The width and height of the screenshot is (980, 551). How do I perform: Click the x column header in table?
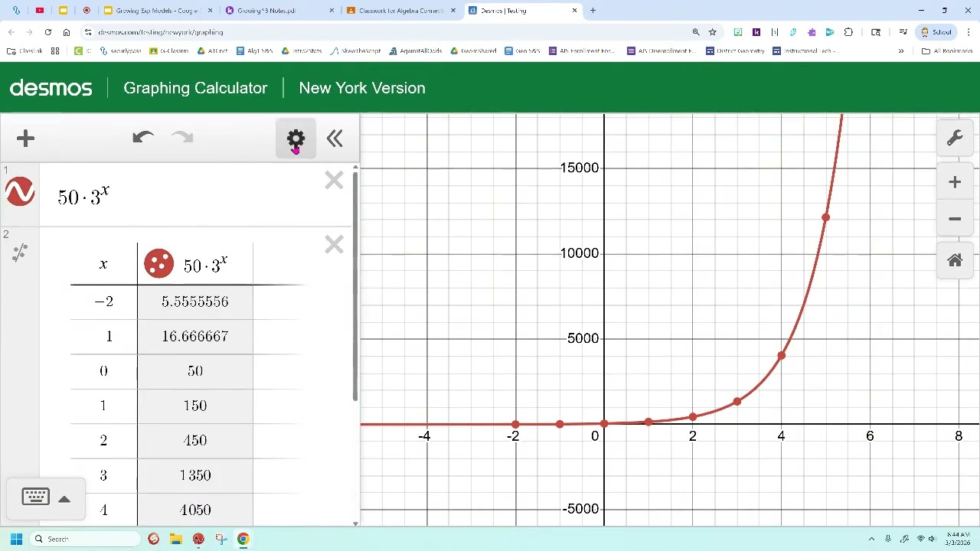click(x=103, y=264)
